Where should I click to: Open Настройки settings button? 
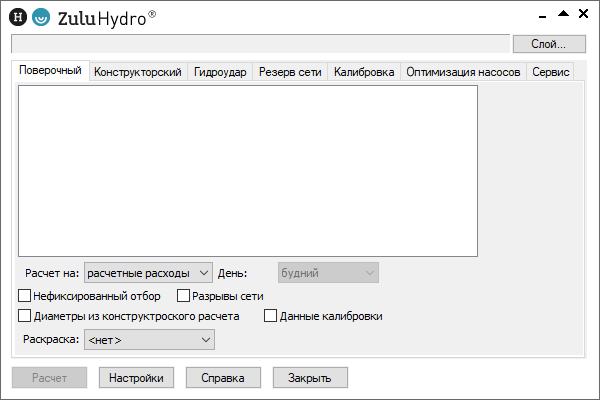(x=136, y=378)
